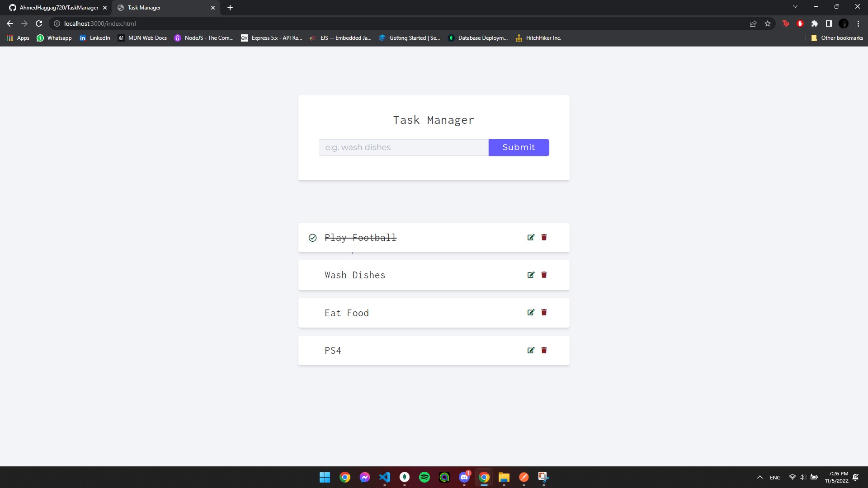Bookmark this page with the star icon
The height and width of the screenshot is (488, 868).
(x=768, y=23)
